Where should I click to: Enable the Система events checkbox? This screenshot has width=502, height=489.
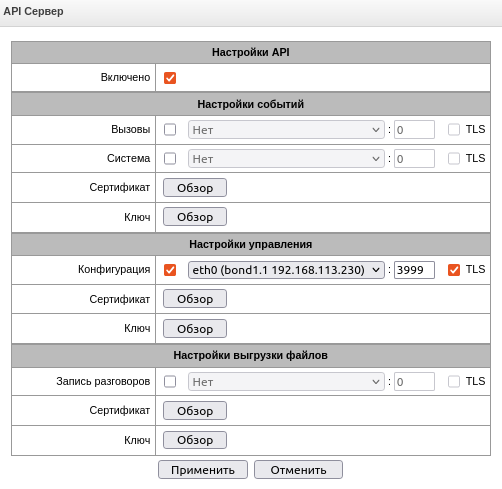click(x=170, y=159)
